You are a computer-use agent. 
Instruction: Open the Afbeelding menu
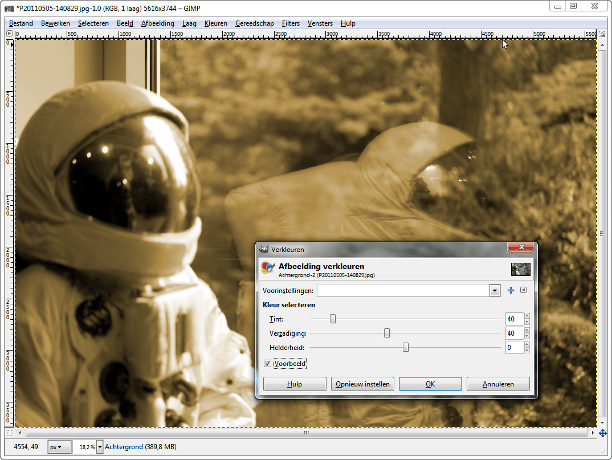click(x=158, y=23)
